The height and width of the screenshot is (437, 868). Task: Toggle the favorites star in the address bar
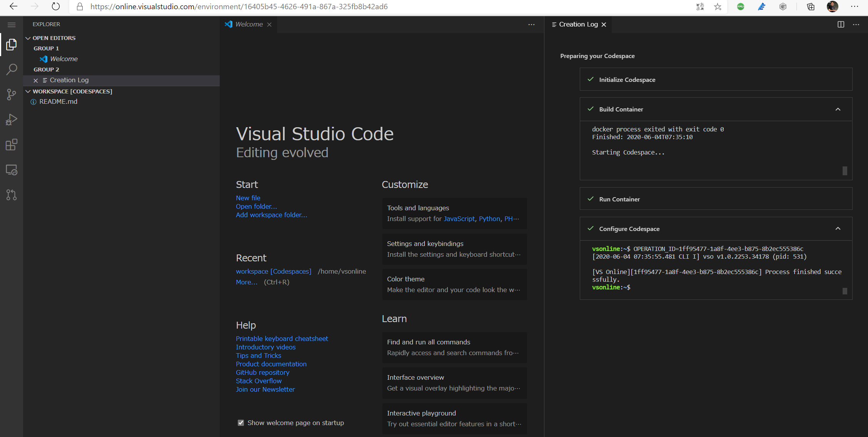click(x=717, y=7)
